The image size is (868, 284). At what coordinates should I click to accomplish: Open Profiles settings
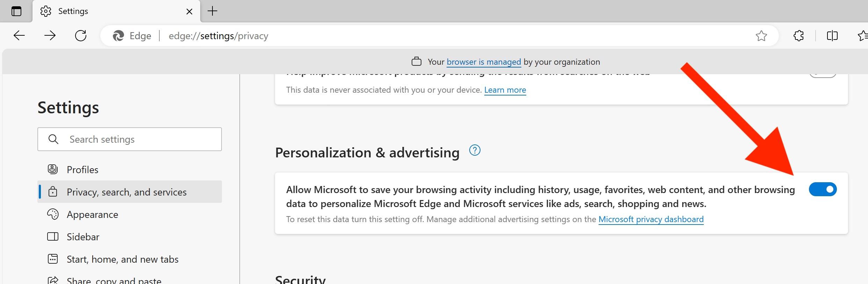(x=130, y=169)
